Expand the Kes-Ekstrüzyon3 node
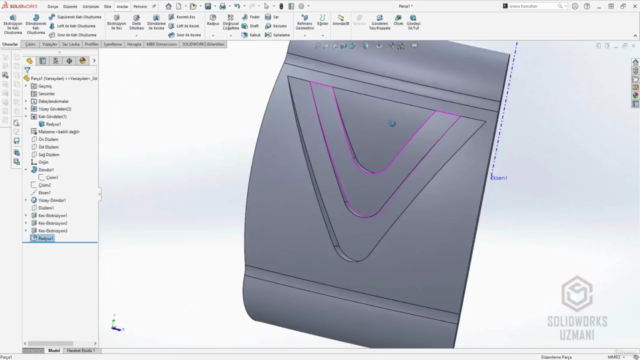 (x=26, y=231)
